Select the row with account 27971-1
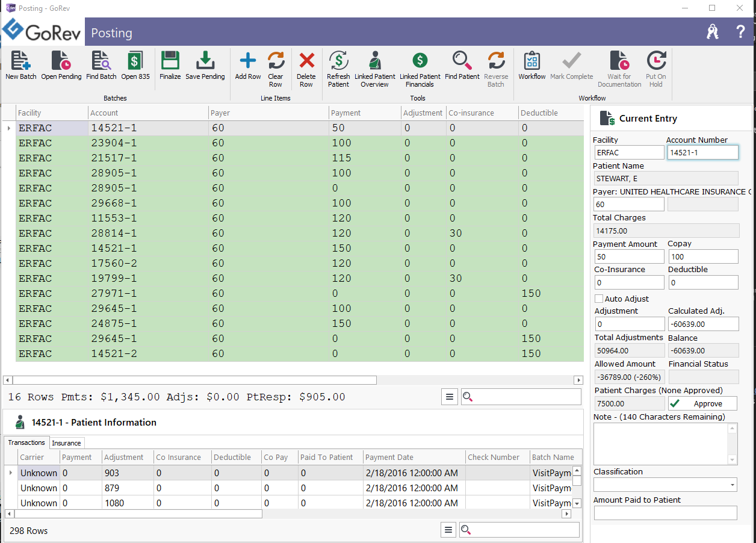 tap(299, 294)
